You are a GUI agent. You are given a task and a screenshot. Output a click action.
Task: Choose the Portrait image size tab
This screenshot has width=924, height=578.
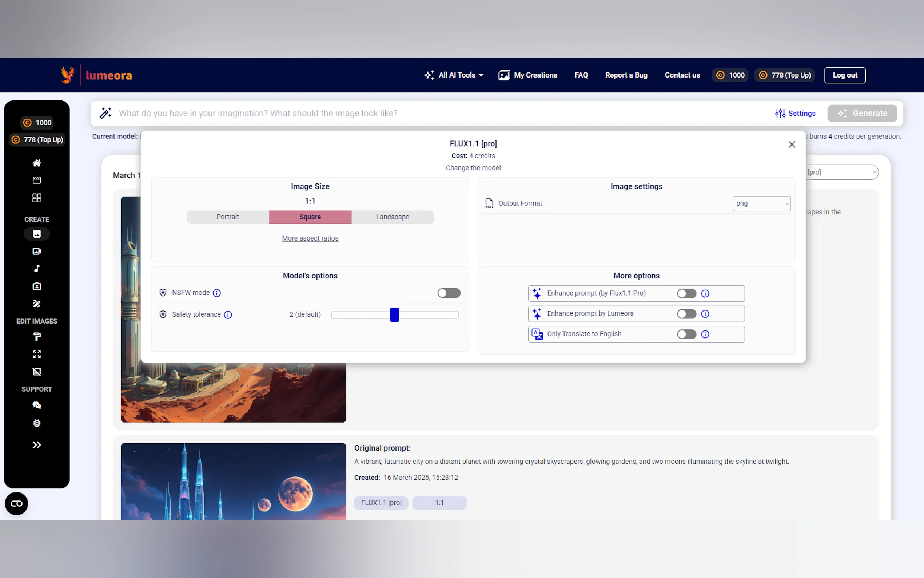coord(228,217)
